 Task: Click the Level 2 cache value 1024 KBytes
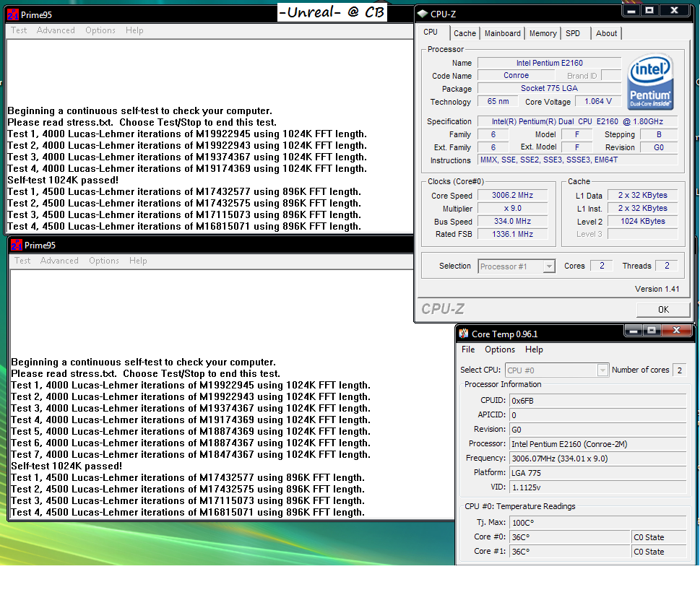(x=642, y=221)
